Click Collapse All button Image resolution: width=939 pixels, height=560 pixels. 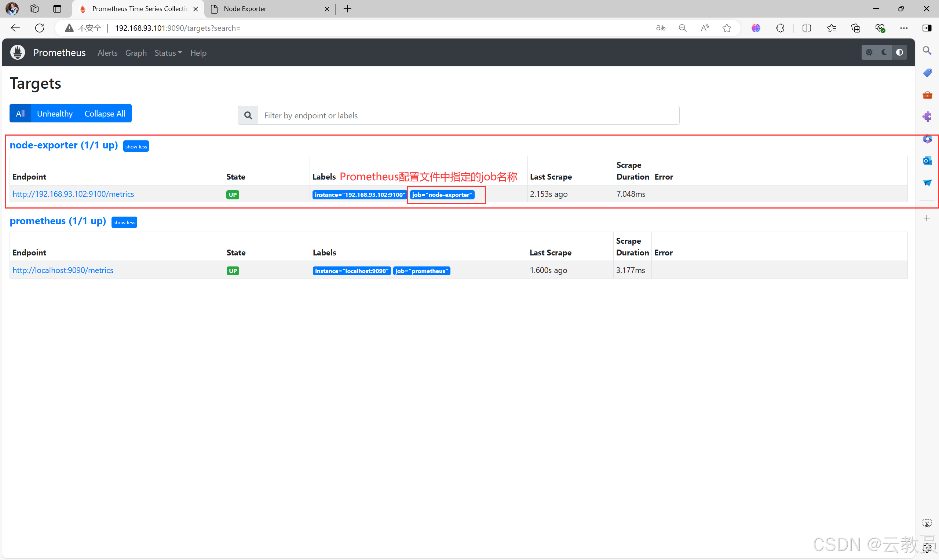104,113
